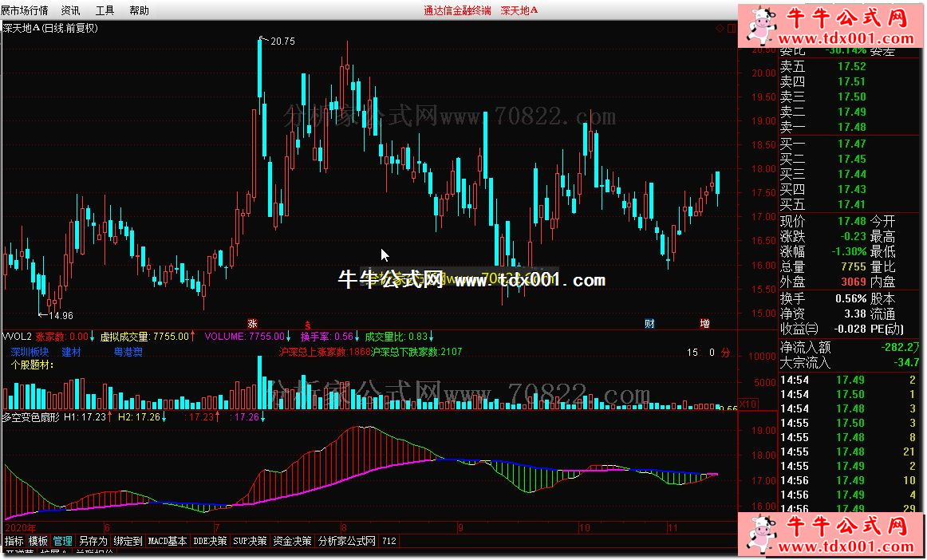Click the red up arrow after 虚拟成交量
The width and height of the screenshot is (927, 560).
pos(193,337)
